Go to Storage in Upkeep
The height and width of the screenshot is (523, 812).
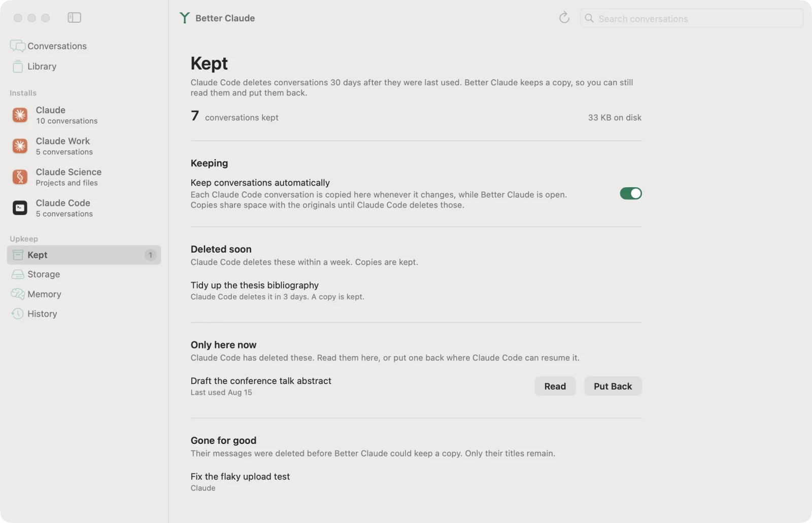(x=84, y=274)
